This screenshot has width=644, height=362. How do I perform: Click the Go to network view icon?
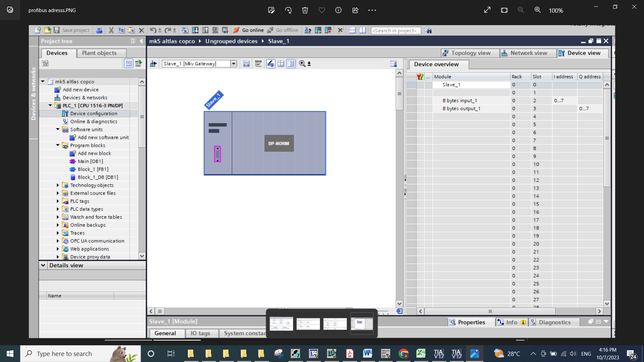click(x=153, y=64)
